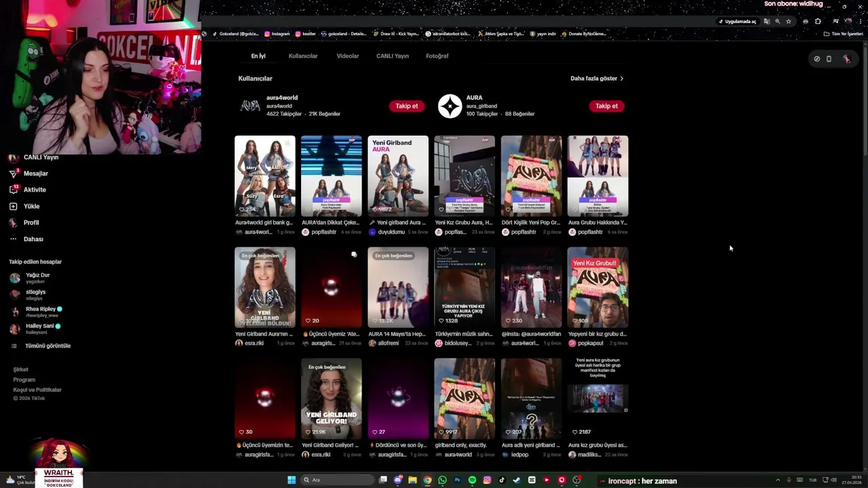Open the CANLI Yayın sidebar icon
This screenshot has height=488, width=868.
click(13, 157)
